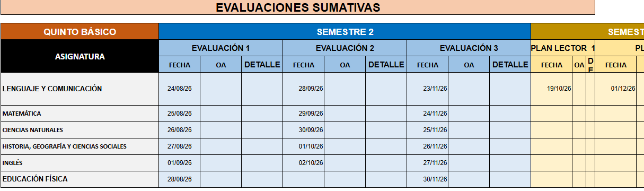Click the date cell 24/08/26
Screen dimensions: 644x191
(180, 89)
